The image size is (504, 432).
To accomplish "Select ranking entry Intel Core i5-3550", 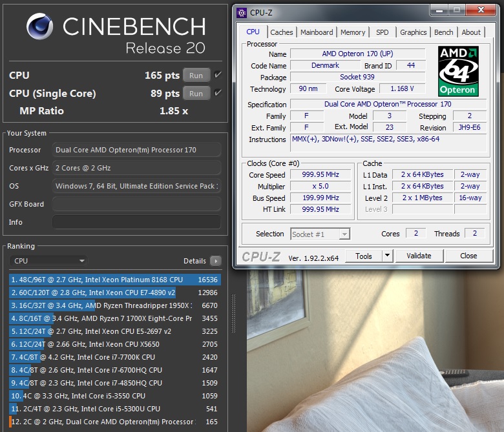I will 115,396.
